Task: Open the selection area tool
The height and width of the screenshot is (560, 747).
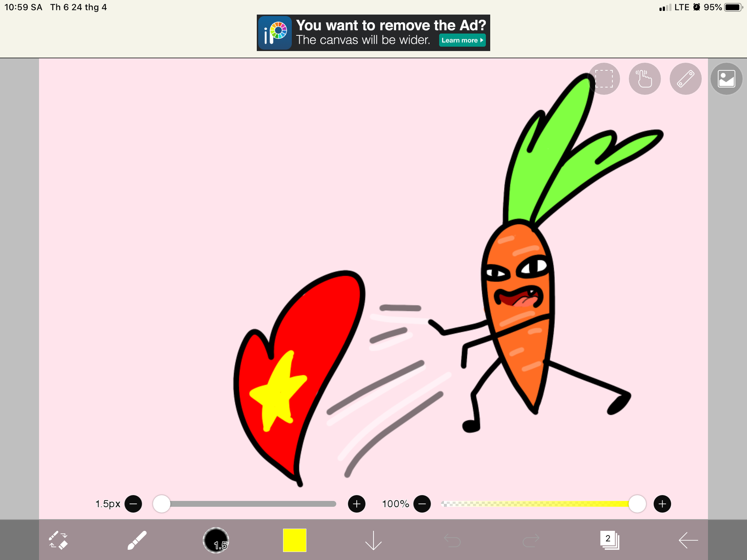Action: (604, 79)
